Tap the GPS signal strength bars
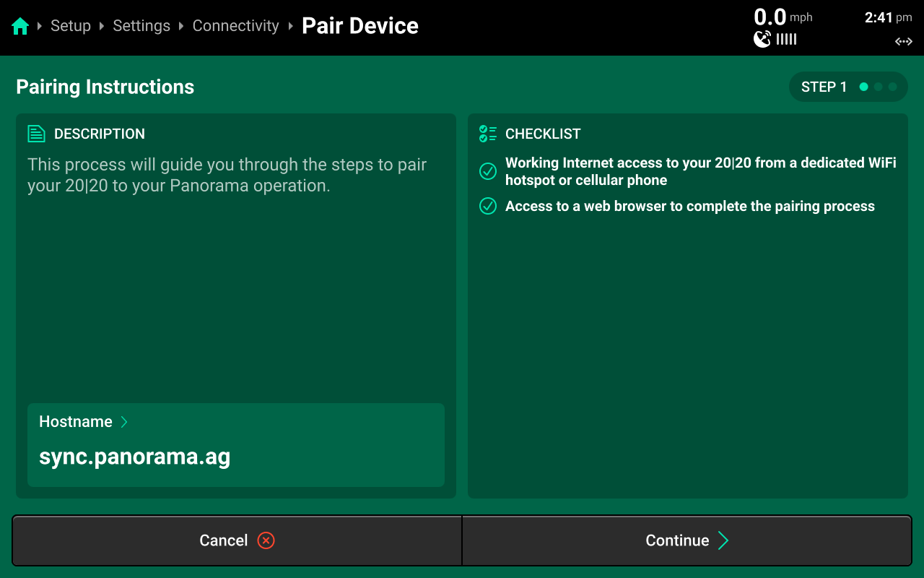 [x=786, y=39]
